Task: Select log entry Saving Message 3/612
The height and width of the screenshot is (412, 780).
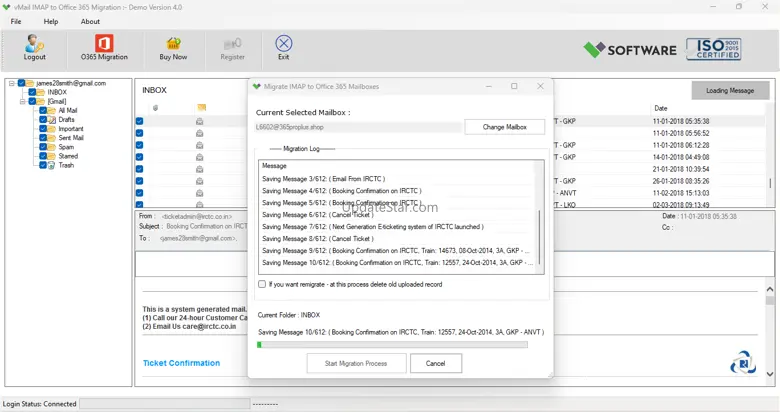Action: (x=323, y=179)
